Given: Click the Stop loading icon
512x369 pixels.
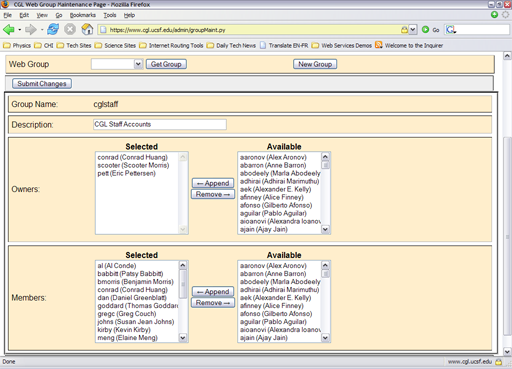Looking at the screenshot, I should (x=70, y=30).
